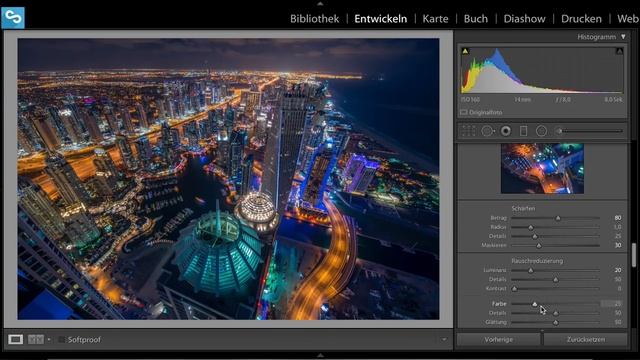Select the Graduated Filter tool icon
Screen dimensions: 640x360
(523, 131)
